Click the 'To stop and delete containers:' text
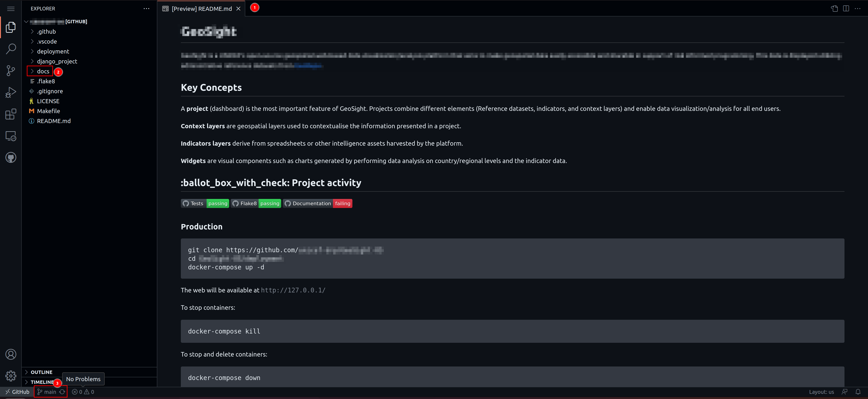Screen dimensions: 868x399 (224, 354)
